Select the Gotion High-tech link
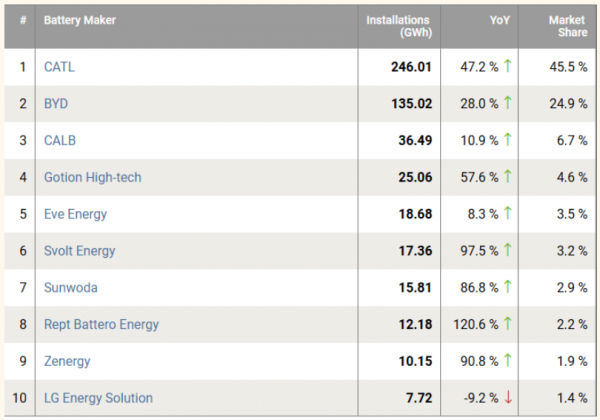 pos(93,177)
